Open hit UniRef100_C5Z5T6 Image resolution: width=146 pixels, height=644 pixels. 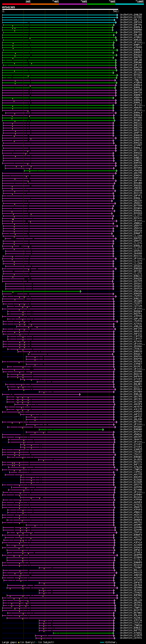point(131,296)
